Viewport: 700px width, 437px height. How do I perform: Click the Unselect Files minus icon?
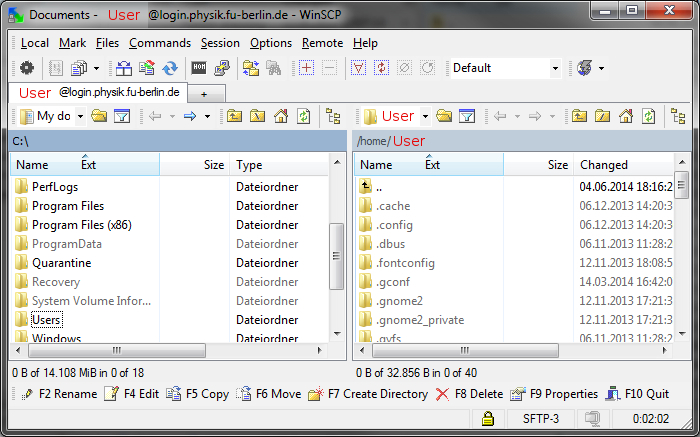pos(329,68)
